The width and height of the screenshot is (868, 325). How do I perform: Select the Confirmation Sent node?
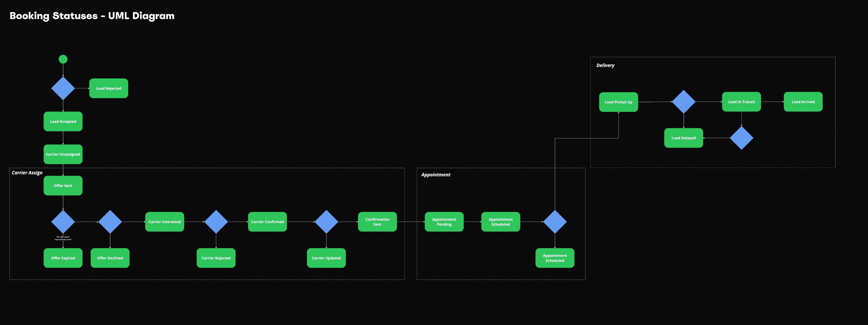click(x=377, y=222)
